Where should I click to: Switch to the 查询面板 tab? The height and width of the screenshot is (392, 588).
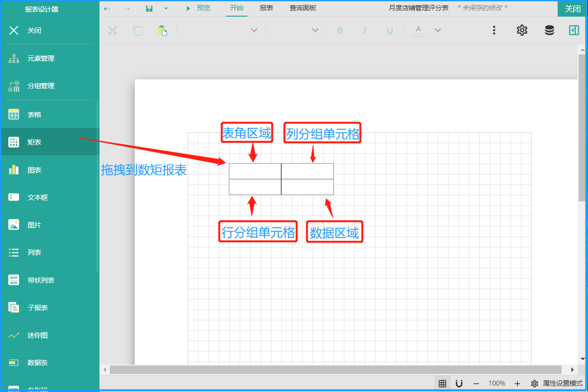(x=302, y=8)
